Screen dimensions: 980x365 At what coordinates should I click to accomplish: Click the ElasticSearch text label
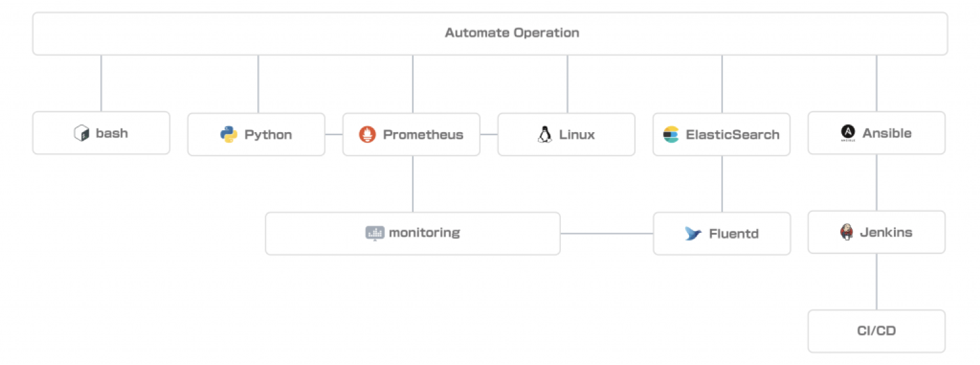(x=732, y=135)
